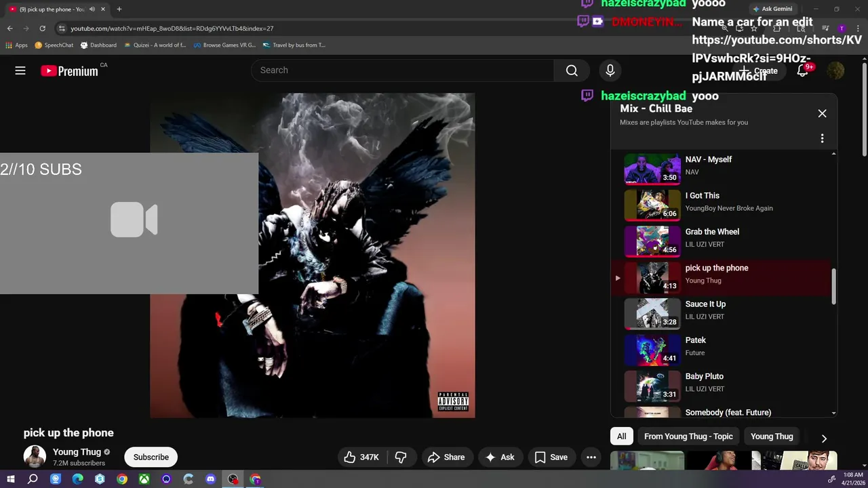Open Browse Games VR bookmark

224,45
